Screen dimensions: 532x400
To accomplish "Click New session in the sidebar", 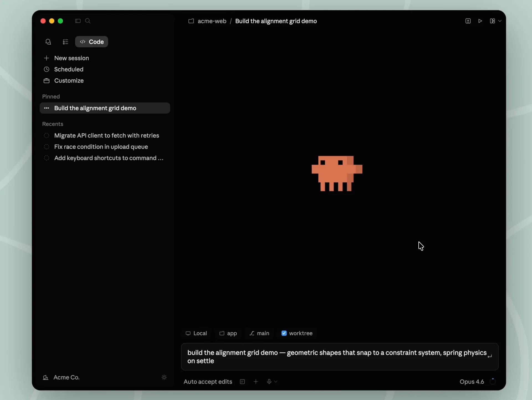I will [71, 58].
